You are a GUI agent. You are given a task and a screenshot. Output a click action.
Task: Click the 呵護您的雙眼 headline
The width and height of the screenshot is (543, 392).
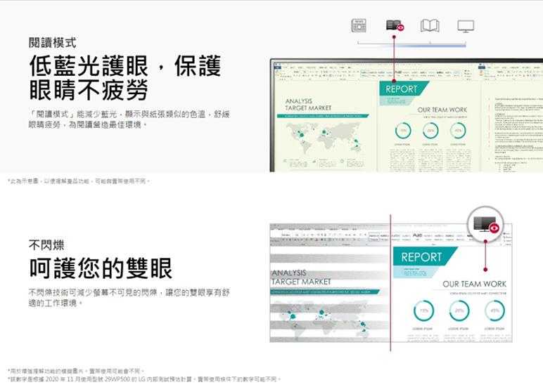click(x=100, y=268)
